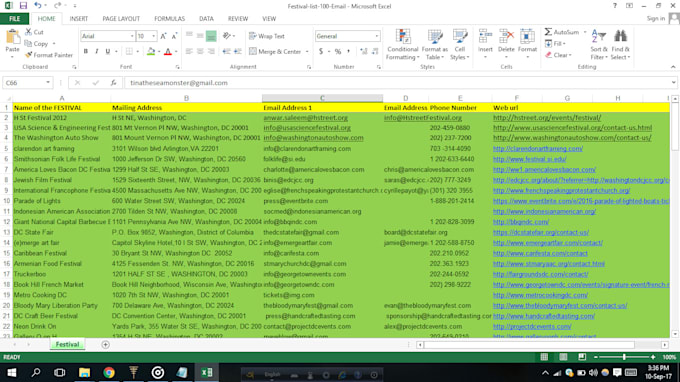Click the increase decimal icon

point(363,52)
